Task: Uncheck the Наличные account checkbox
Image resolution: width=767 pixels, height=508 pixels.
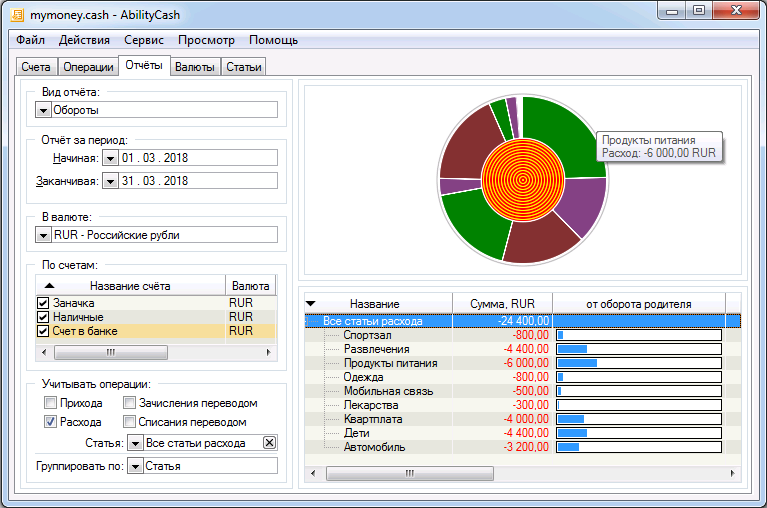Action: coord(43,317)
